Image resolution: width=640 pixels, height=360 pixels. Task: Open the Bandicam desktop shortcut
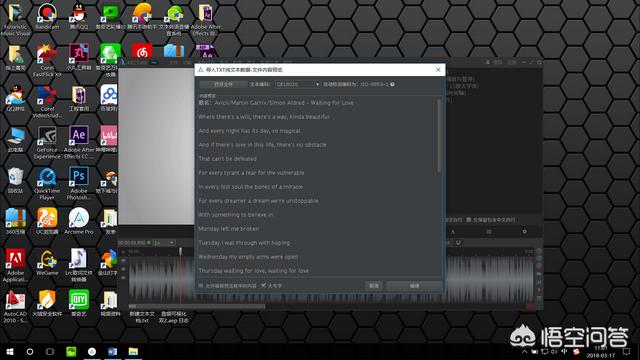pos(47,16)
